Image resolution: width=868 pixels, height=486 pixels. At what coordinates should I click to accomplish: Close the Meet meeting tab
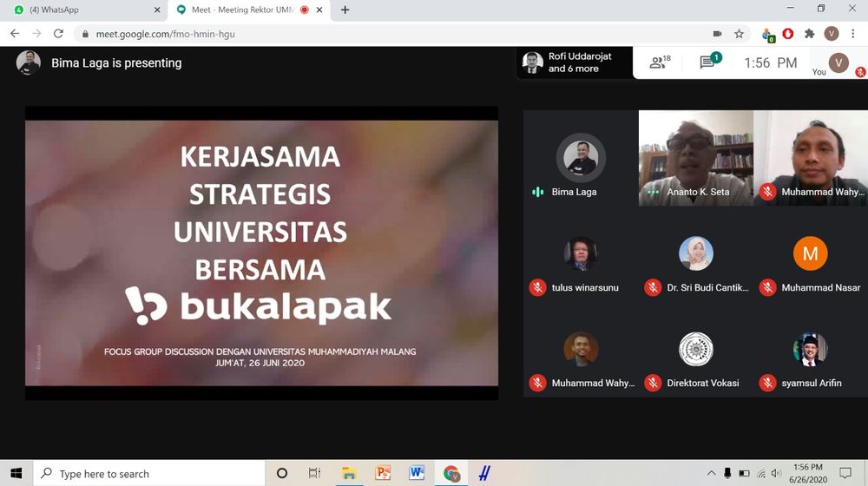coord(319,10)
